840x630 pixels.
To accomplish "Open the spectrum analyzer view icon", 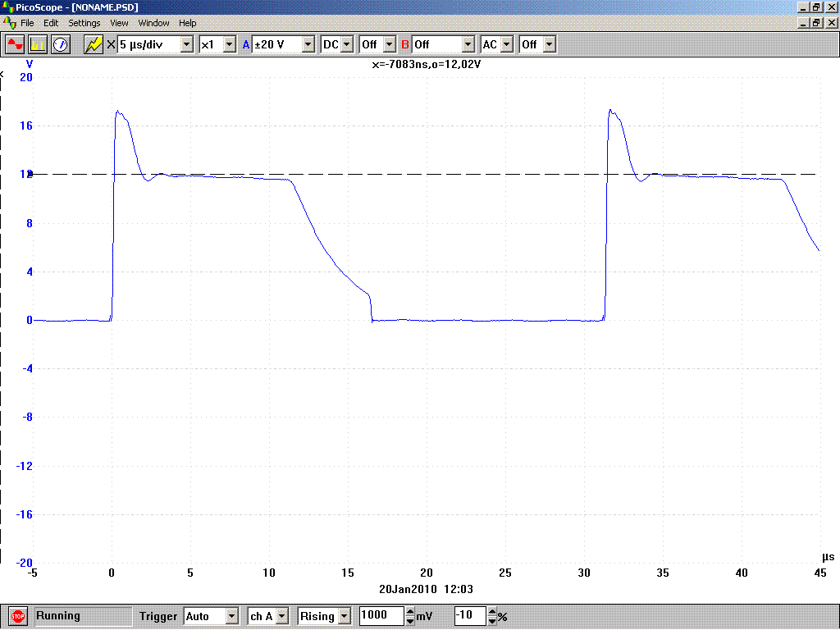I will pos(38,44).
